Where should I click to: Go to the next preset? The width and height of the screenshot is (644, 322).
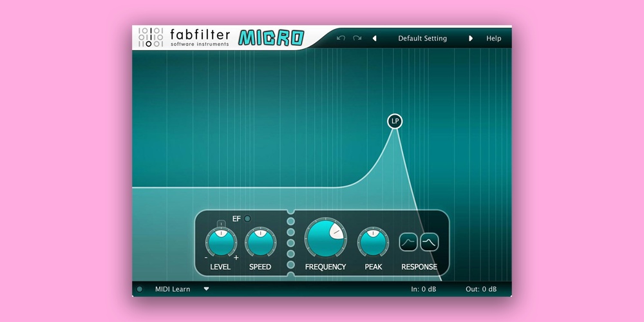pos(471,39)
